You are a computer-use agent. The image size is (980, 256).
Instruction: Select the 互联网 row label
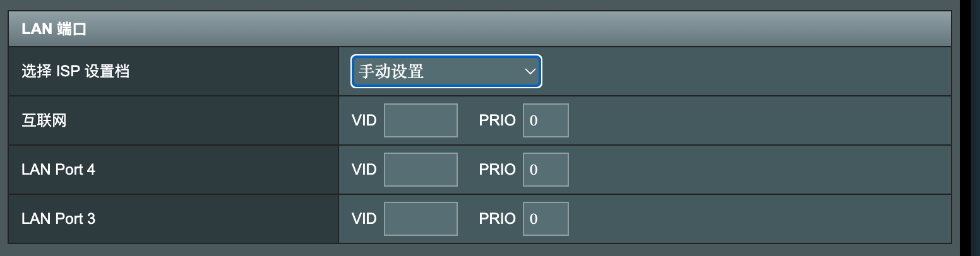[44, 120]
